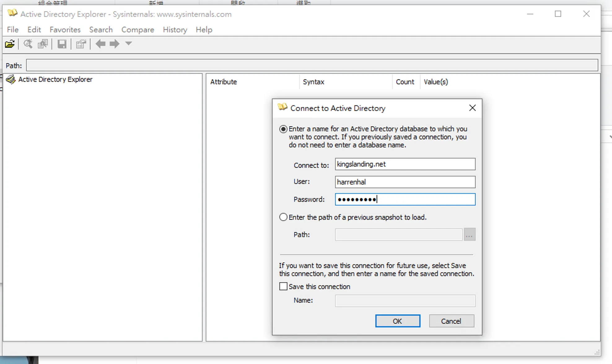Image resolution: width=612 pixels, height=364 pixels.
Task: Click the Properties toolbar icon
Action: coord(81,44)
